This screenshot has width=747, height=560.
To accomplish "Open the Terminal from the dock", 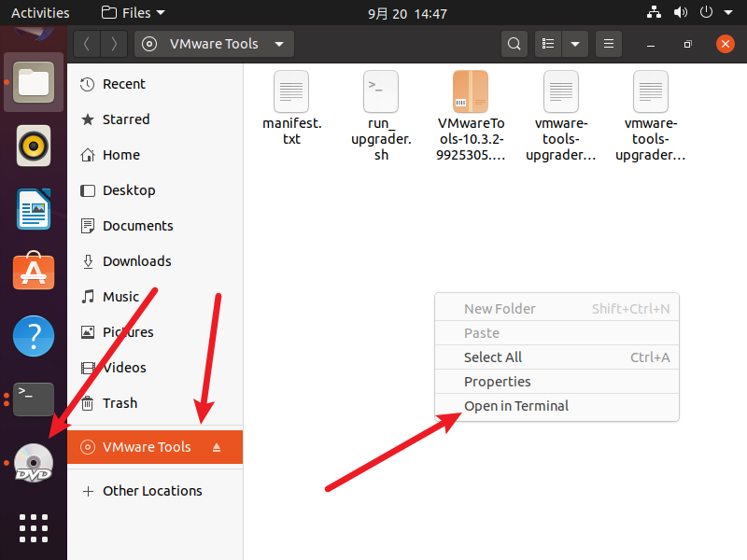I will (34, 399).
